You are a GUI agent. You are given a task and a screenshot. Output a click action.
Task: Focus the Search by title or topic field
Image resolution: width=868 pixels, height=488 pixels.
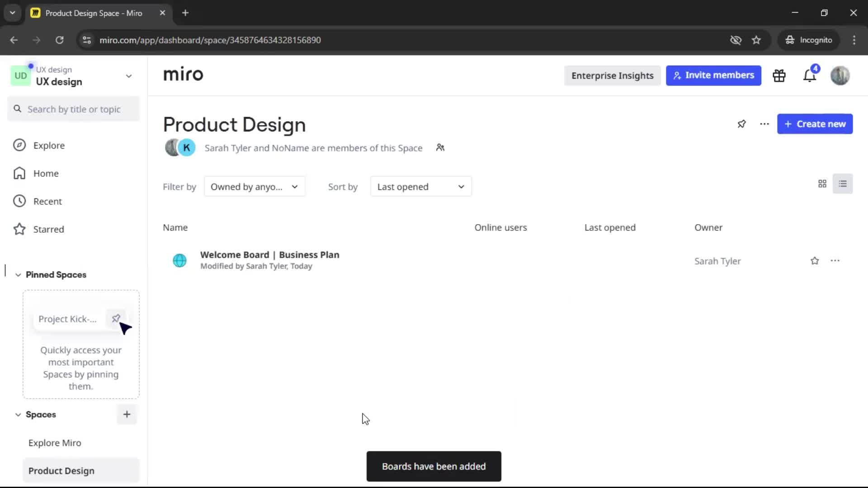(x=74, y=109)
